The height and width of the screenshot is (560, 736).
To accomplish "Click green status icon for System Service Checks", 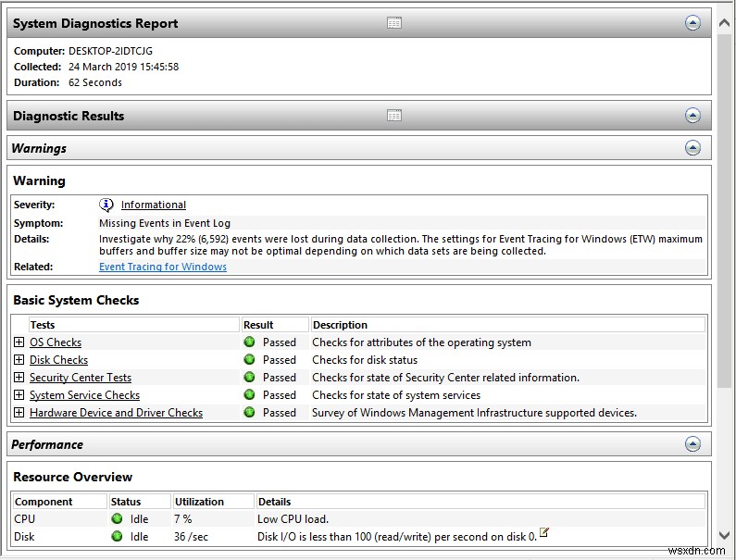I will coord(249,394).
